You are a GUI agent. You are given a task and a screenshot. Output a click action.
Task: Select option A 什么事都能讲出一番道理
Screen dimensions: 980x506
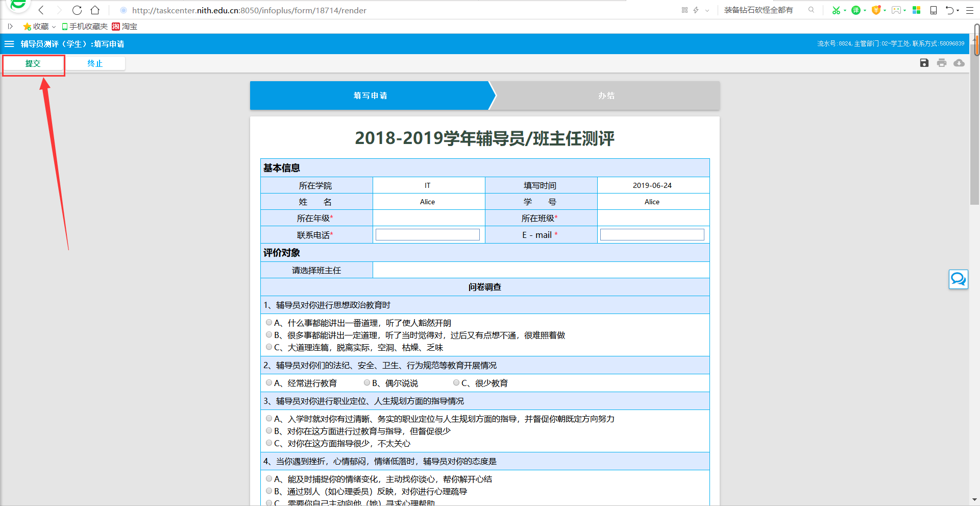268,322
